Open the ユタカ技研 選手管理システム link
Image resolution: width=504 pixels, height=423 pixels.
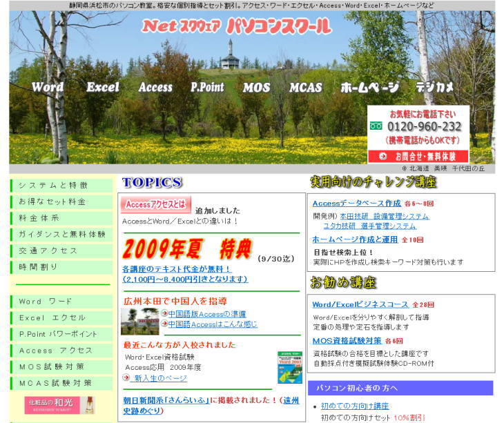369,226
